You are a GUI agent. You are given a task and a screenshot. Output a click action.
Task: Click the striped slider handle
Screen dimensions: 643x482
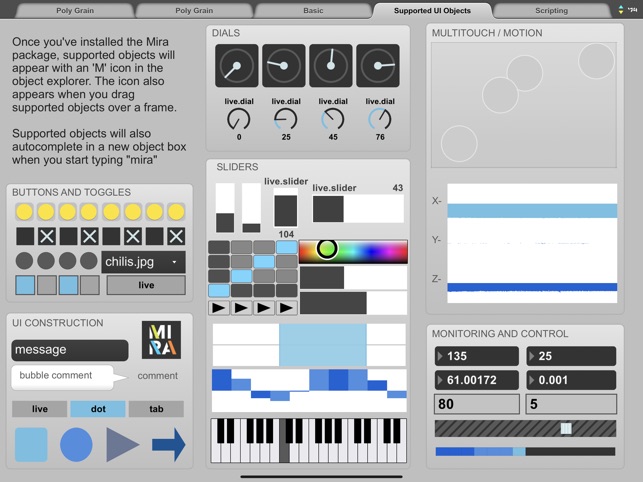tap(566, 429)
